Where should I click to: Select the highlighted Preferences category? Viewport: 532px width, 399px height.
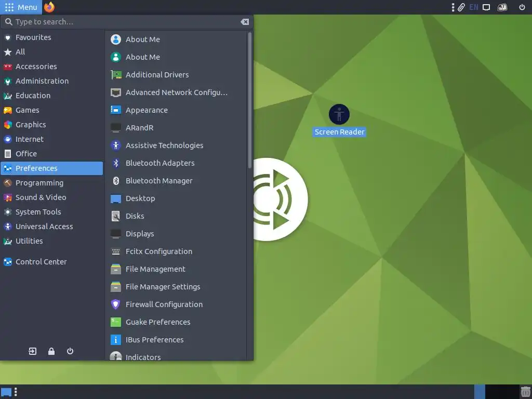coord(52,168)
